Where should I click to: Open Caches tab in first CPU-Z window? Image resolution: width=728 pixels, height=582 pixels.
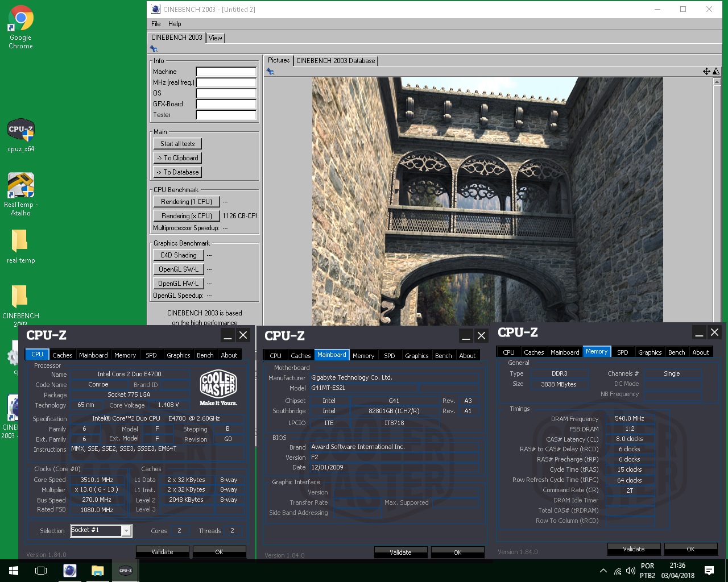click(x=63, y=355)
